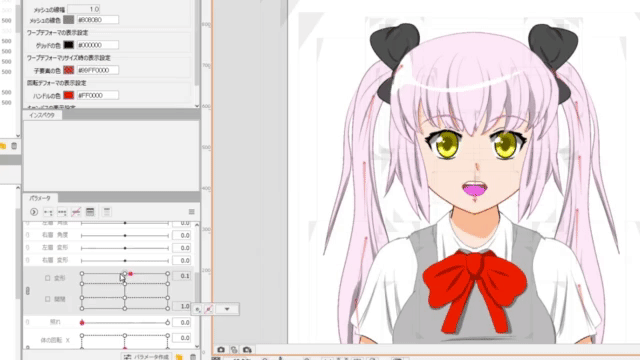Click the link icon beside the combined 変形 parameter
640x360 pixels.
tap(28, 291)
